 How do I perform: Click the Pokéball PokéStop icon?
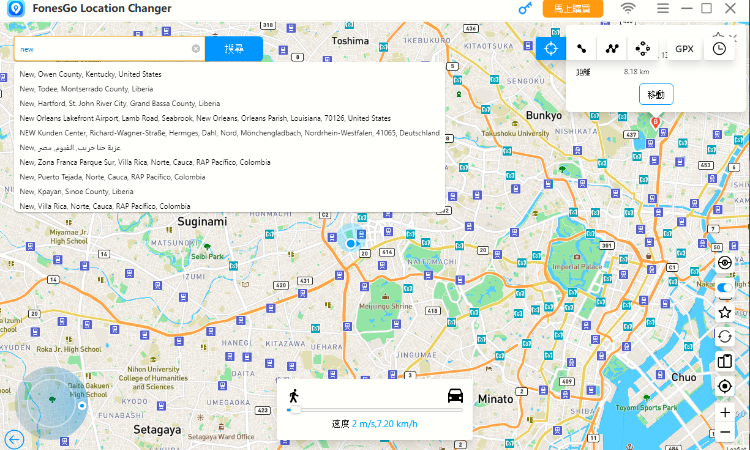pos(725,263)
